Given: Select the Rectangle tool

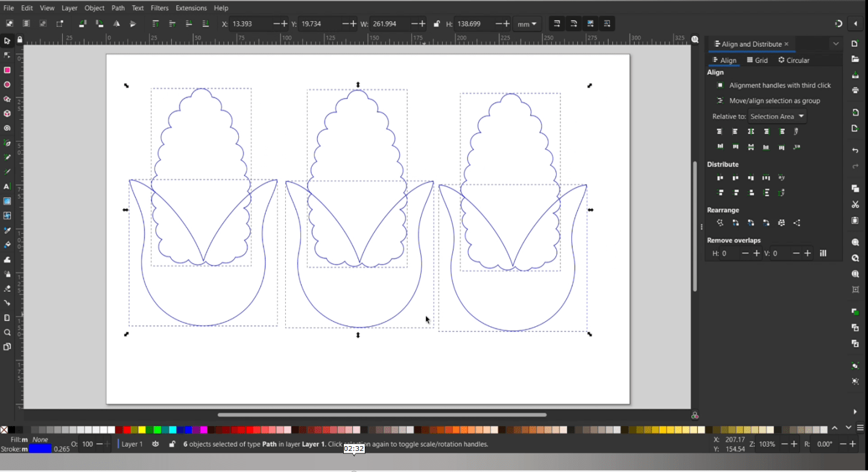Looking at the screenshot, I should [x=7, y=70].
